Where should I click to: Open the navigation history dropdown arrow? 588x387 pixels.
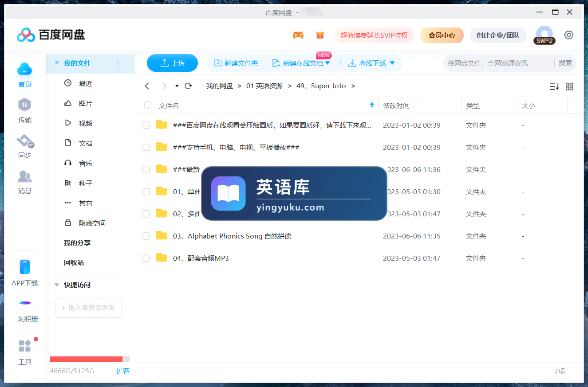177,86
